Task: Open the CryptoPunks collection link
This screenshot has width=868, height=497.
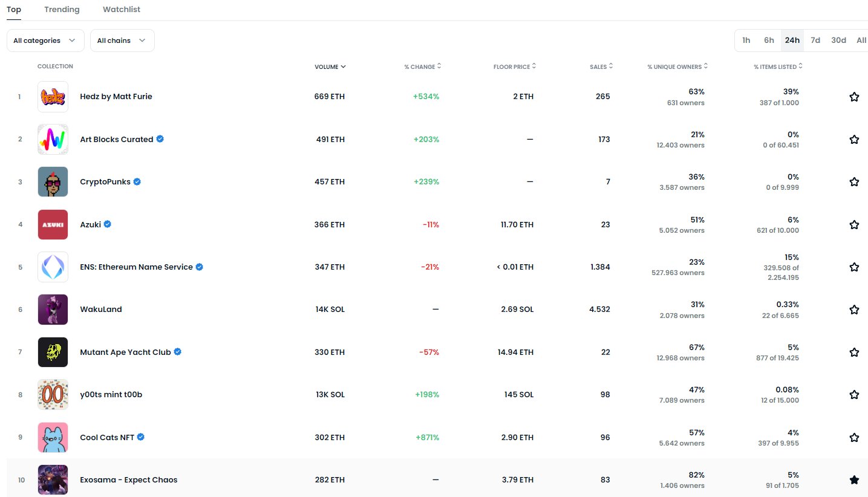Action: [105, 182]
